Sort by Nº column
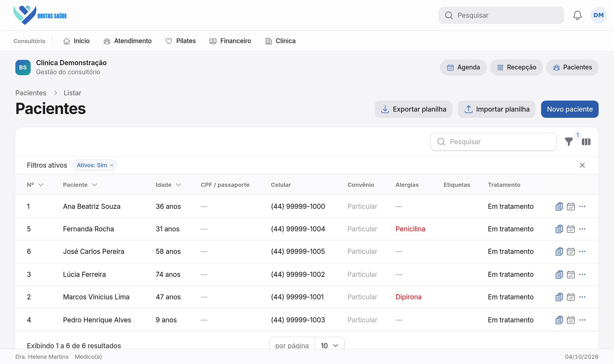The height and width of the screenshot is (364, 614). pos(35,185)
